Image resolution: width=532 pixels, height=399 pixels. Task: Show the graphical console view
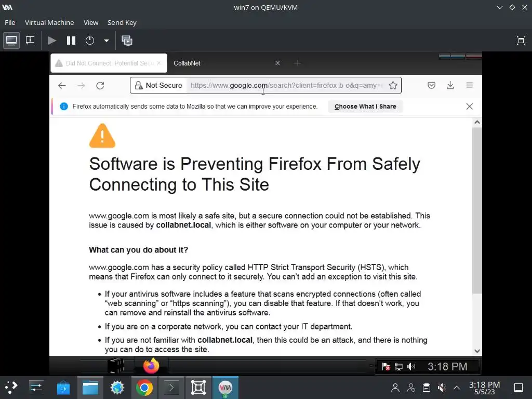pos(11,41)
